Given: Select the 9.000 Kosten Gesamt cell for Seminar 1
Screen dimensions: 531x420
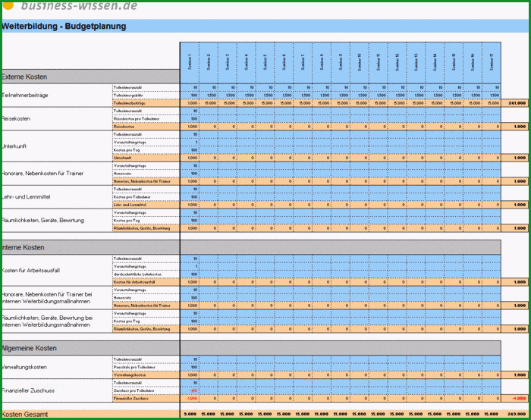Looking at the screenshot, I should pyautogui.click(x=190, y=414).
